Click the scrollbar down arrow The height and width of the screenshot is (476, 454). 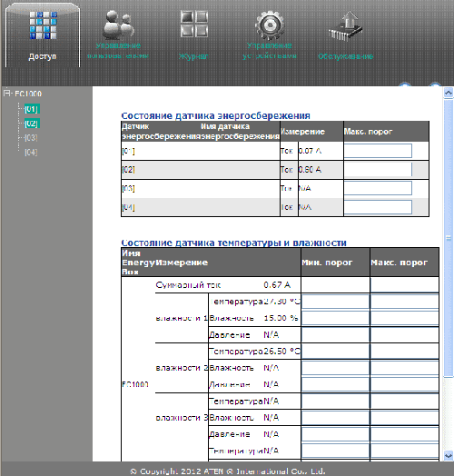(x=449, y=455)
